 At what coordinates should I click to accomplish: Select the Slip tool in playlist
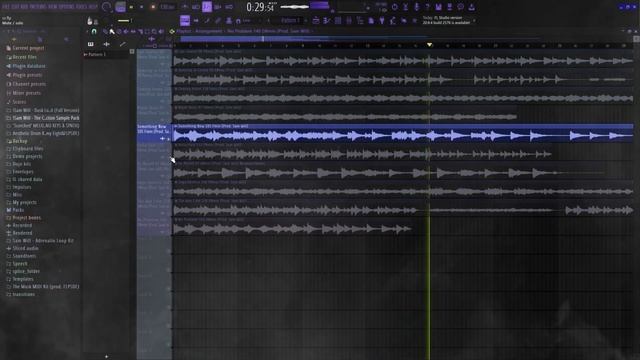point(133,31)
